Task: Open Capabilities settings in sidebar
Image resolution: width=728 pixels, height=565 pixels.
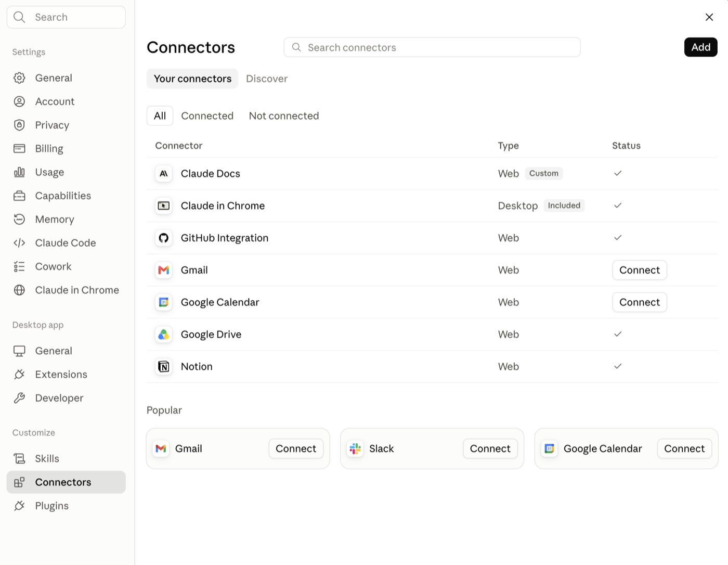Action: click(66, 196)
